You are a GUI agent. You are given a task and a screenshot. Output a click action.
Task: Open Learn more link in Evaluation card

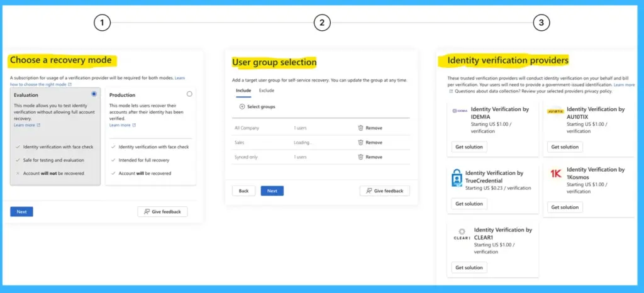click(x=27, y=125)
